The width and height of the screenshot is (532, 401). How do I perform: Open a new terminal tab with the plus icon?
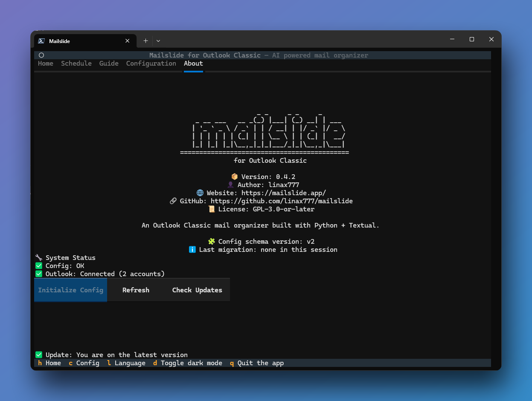(145, 40)
